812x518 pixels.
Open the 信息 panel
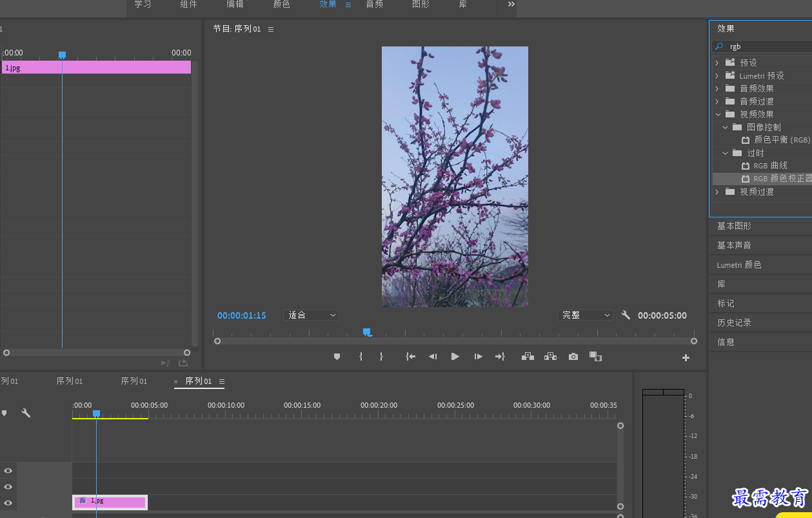pyautogui.click(x=726, y=342)
